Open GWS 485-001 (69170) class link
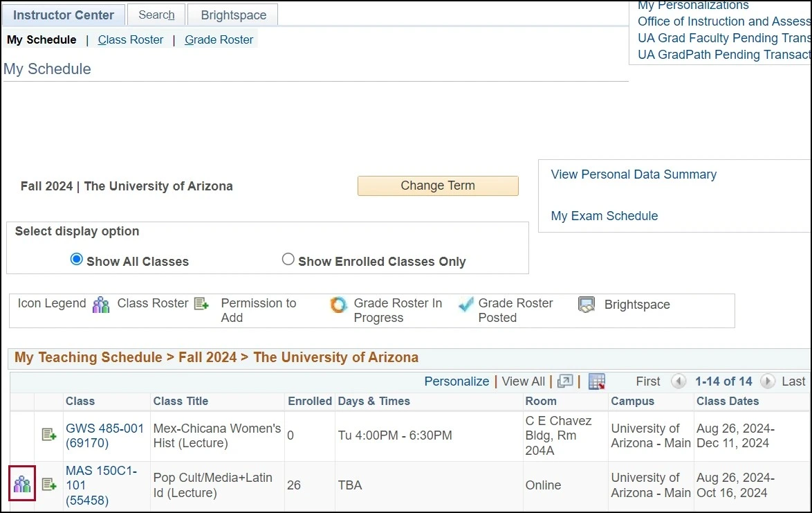The height and width of the screenshot is (513, 812). click(104, 435)
